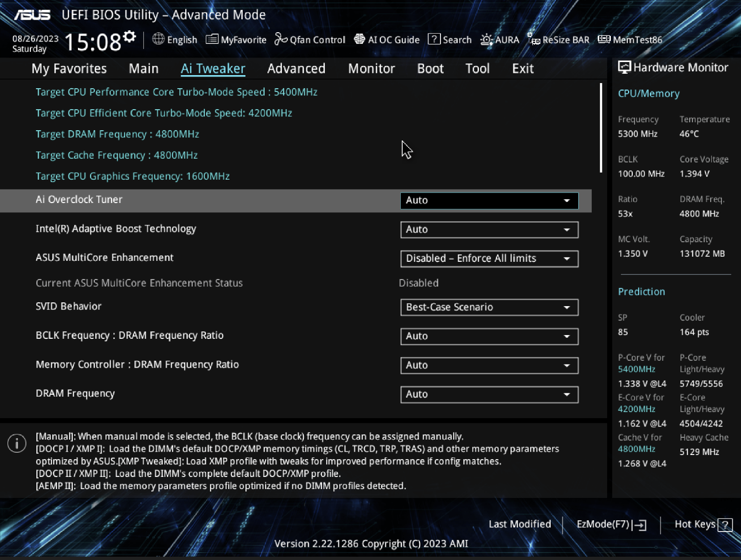Image resolution: width=741 pixels, height=560 pixels.
Task: Click the Search question mark icon
Action: point(434,39)
